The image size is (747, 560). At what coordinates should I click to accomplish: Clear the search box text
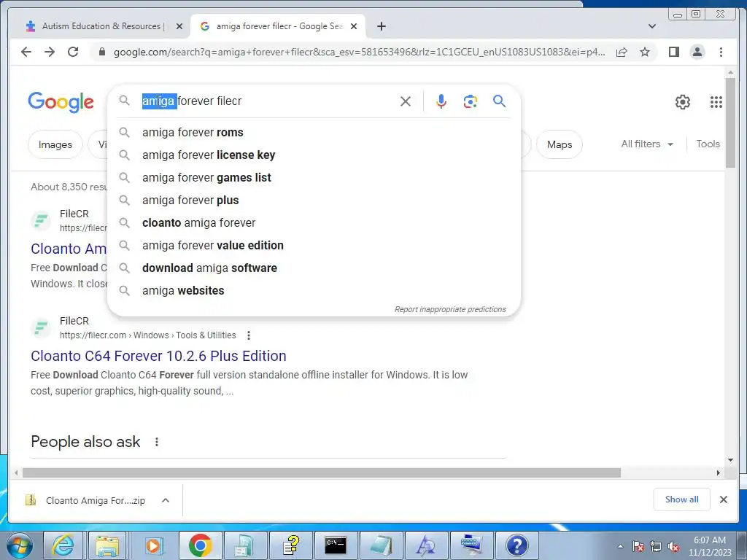[406, 101]
